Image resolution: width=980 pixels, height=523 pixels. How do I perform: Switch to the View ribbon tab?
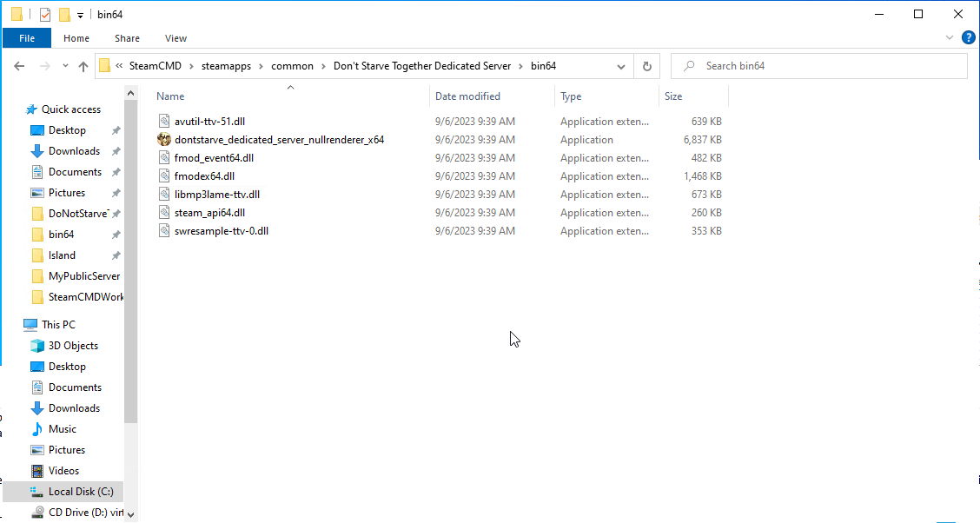pos(175,37)
